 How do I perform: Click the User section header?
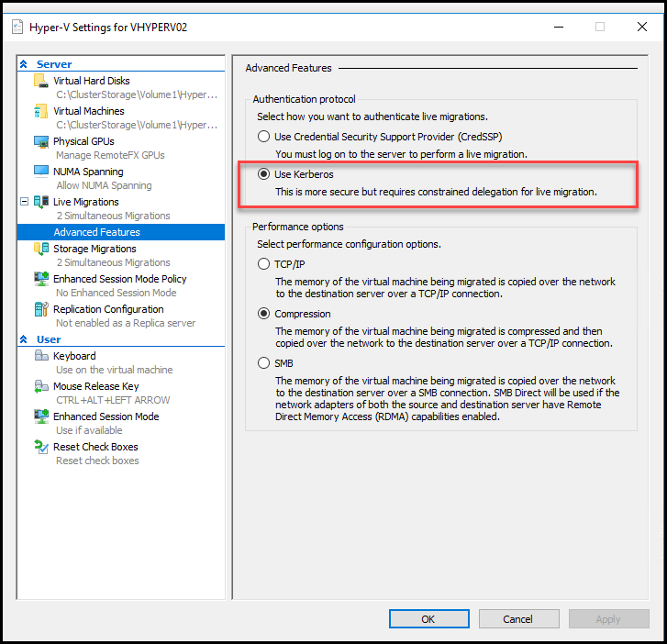click(x=49, y=339)
